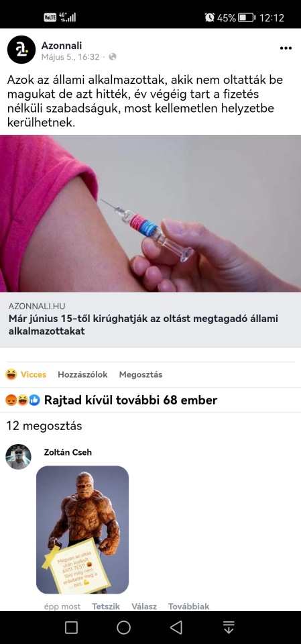View reaction emojis next to 68 ember
The width and height of the screenshot is (301, 644).
coord(23,400)
